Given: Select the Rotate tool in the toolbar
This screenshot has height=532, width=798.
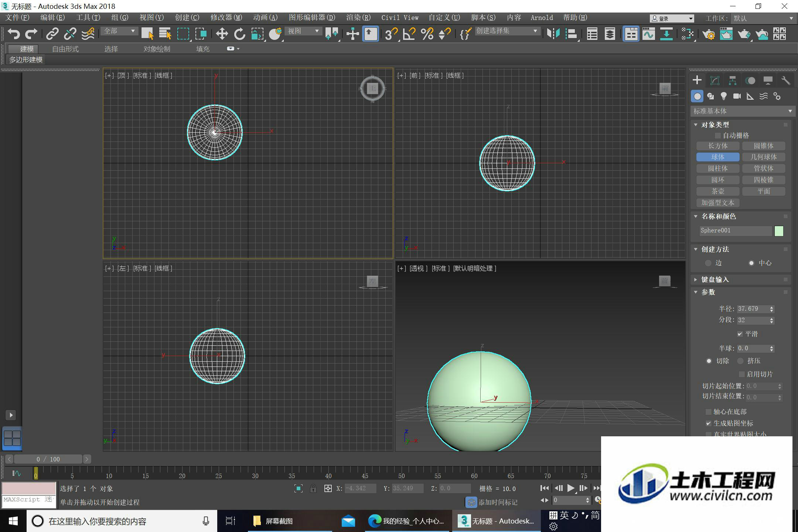Looking at the screenshot, I should (239, 34).
